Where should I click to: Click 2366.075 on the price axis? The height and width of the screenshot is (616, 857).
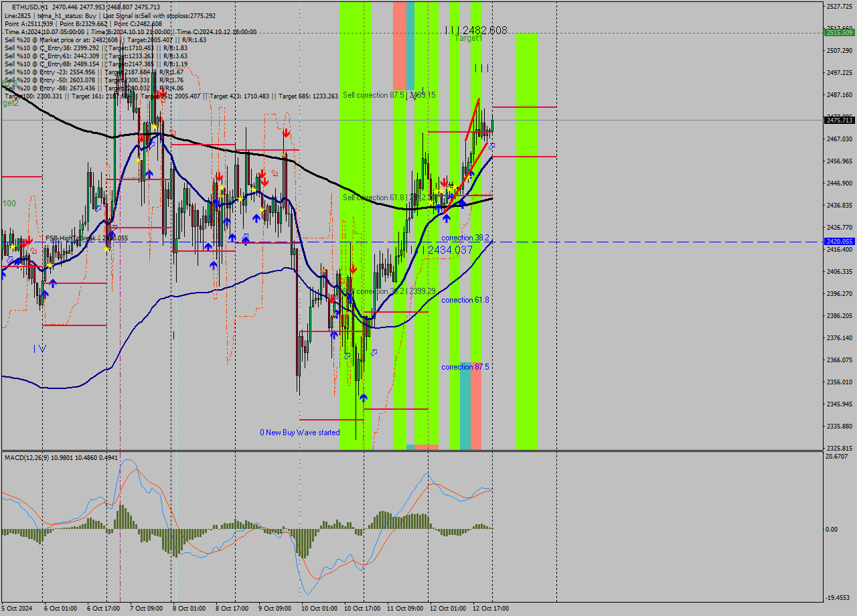tap(840, 360)
